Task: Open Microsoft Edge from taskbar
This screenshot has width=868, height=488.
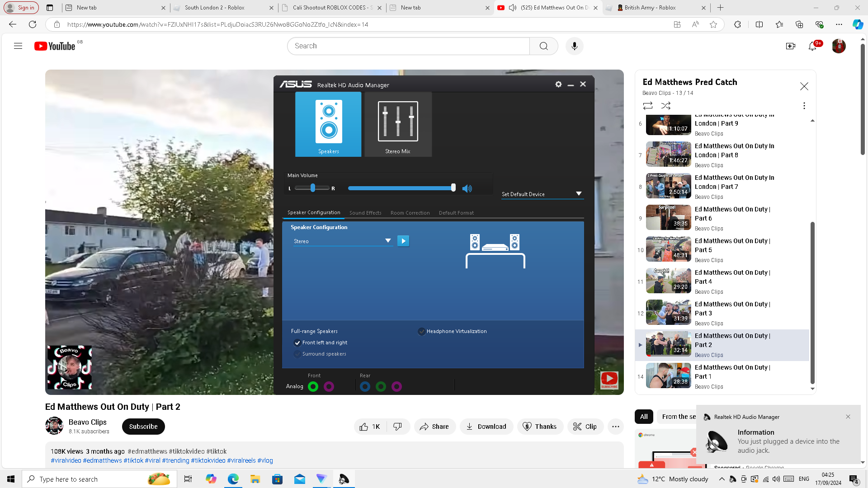Action: pos(233,479)
